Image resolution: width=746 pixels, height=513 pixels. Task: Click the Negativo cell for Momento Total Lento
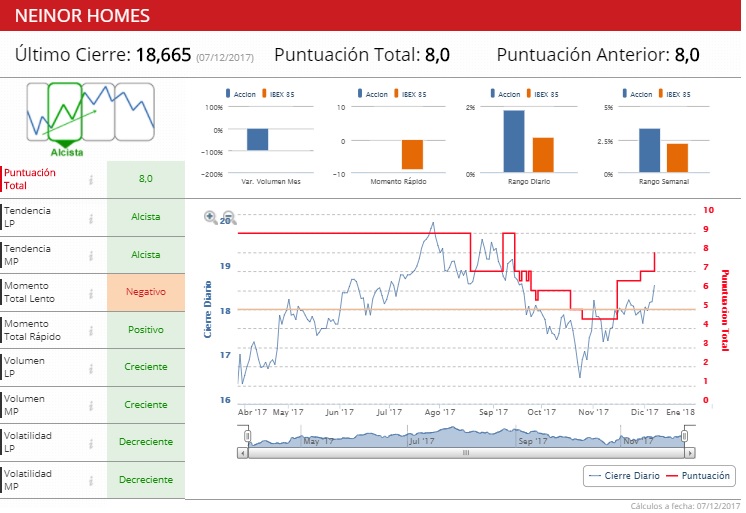(146, 292)
